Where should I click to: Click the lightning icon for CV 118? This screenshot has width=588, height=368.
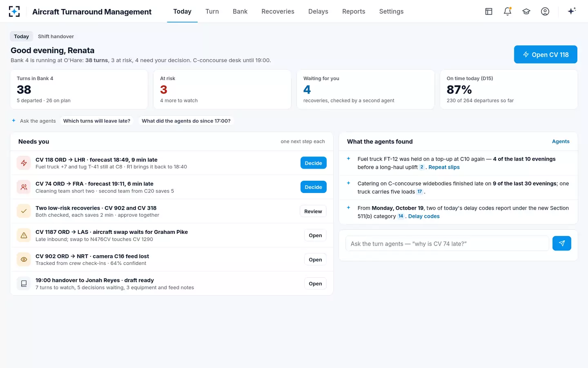point(24,163)
